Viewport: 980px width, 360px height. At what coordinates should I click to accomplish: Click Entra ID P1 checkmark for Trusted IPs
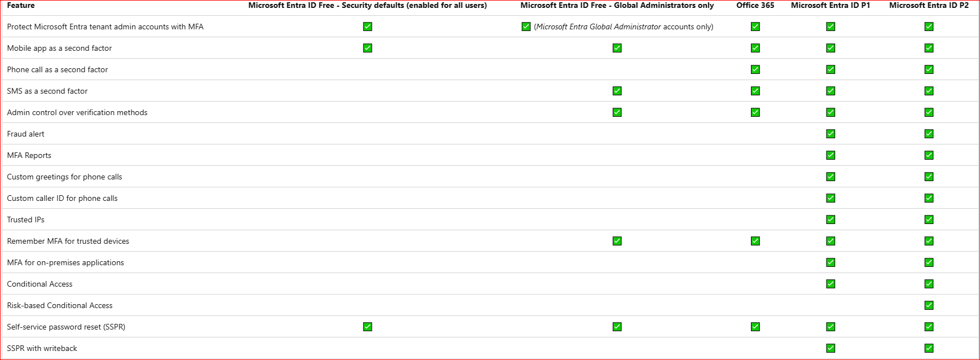[x=830, y=219]
